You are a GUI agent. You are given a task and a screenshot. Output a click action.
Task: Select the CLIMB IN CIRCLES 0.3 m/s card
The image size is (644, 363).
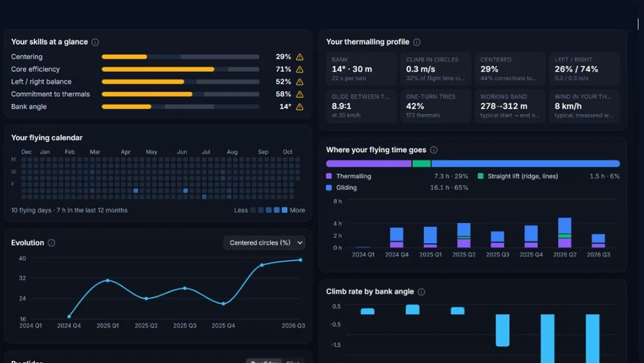[x=436, y=69]
